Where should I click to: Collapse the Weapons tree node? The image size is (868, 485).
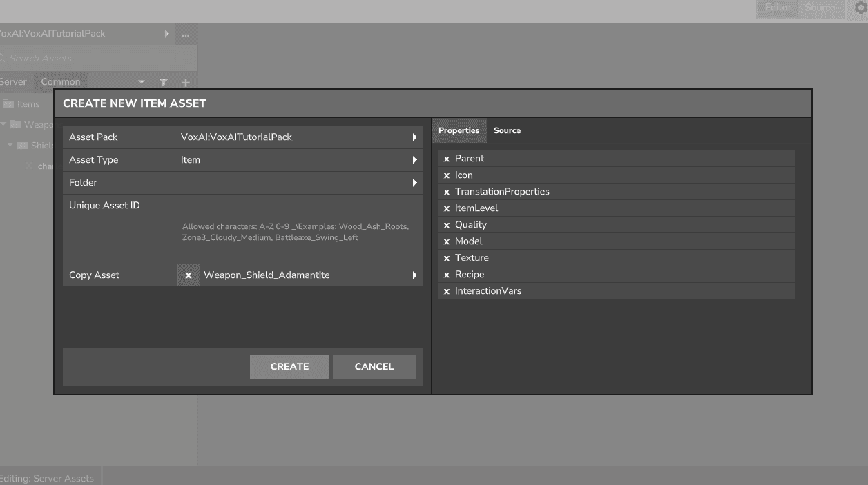(5, 124)
